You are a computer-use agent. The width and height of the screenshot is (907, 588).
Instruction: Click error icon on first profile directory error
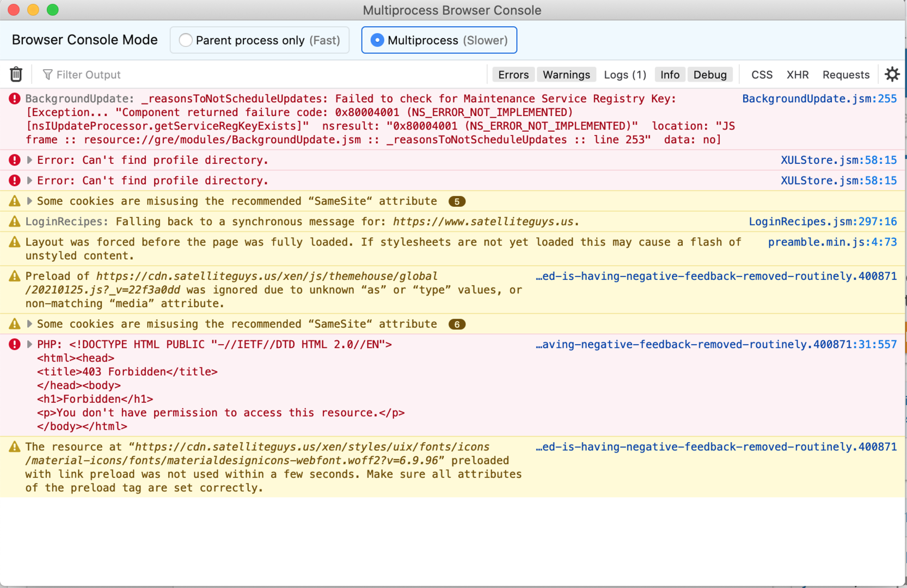point(15,160)
